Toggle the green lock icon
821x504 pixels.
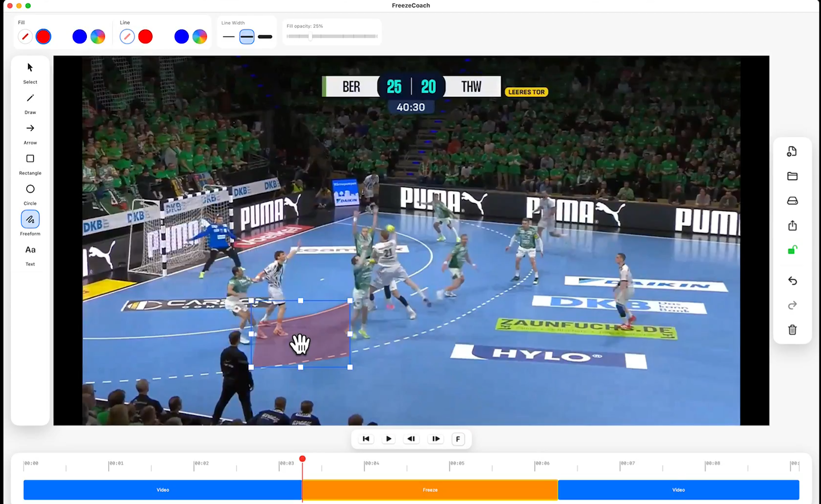tap(792, 250)
